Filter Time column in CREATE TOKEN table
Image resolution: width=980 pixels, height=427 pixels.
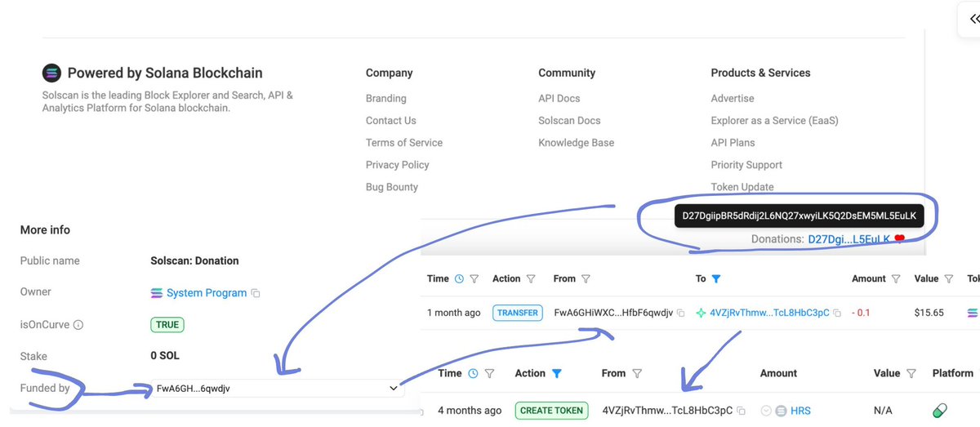489,374
